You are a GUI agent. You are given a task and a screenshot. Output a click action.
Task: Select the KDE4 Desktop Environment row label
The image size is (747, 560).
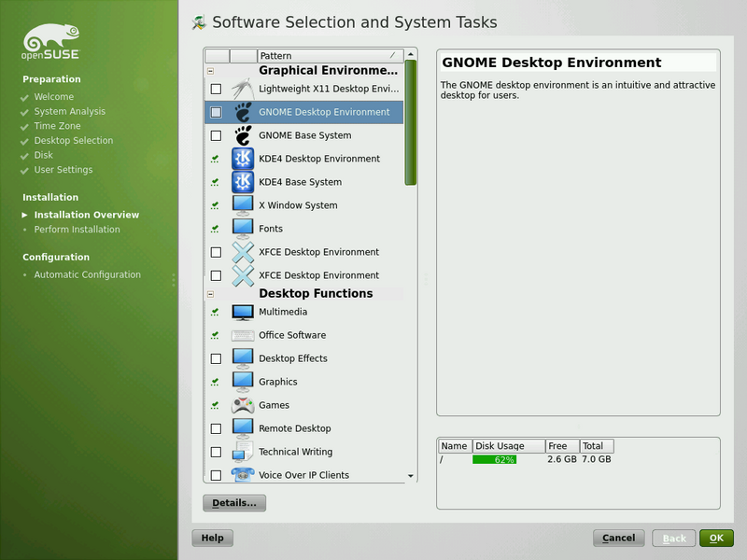coord(319,159)
